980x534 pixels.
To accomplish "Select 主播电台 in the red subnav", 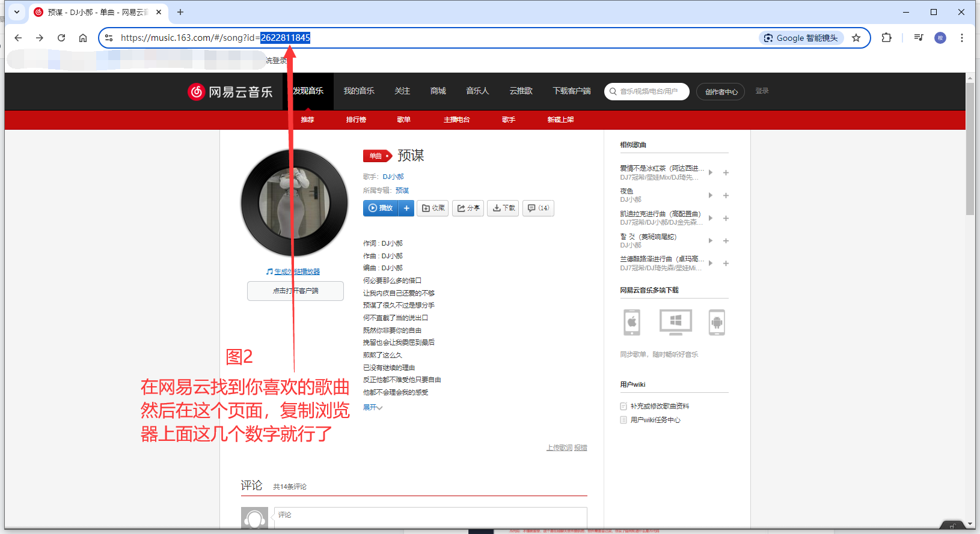I will [457, 120].
